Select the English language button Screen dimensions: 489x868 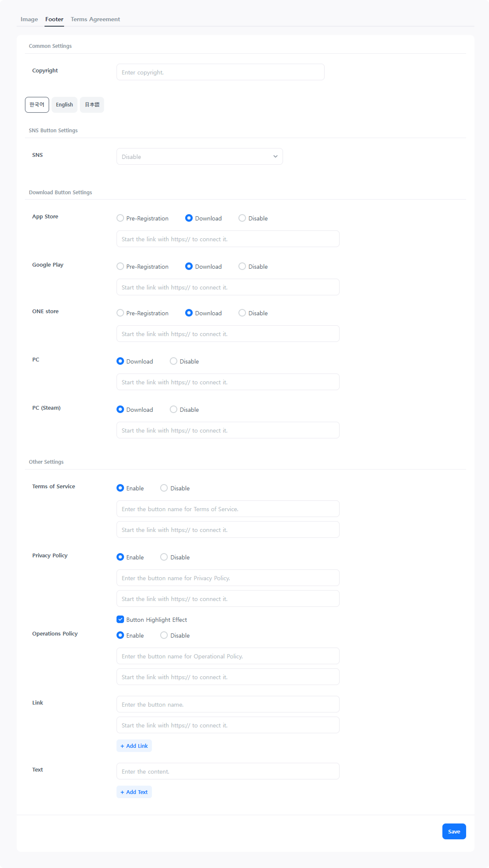(x=65, y=105)
